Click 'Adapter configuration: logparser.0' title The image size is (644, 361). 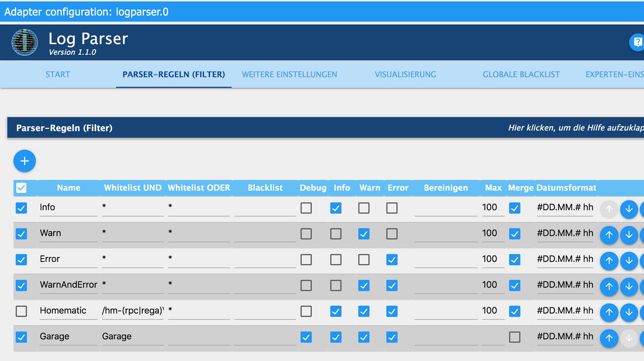point(86,11)
